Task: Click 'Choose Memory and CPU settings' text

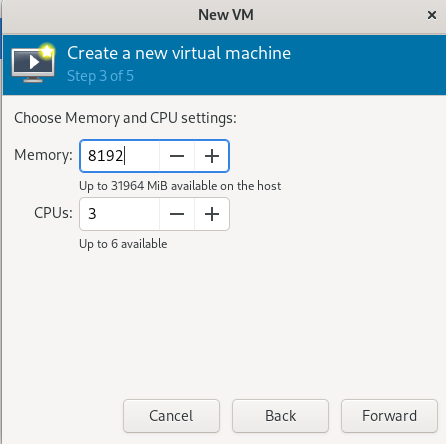Action: (x=125, y=118)
